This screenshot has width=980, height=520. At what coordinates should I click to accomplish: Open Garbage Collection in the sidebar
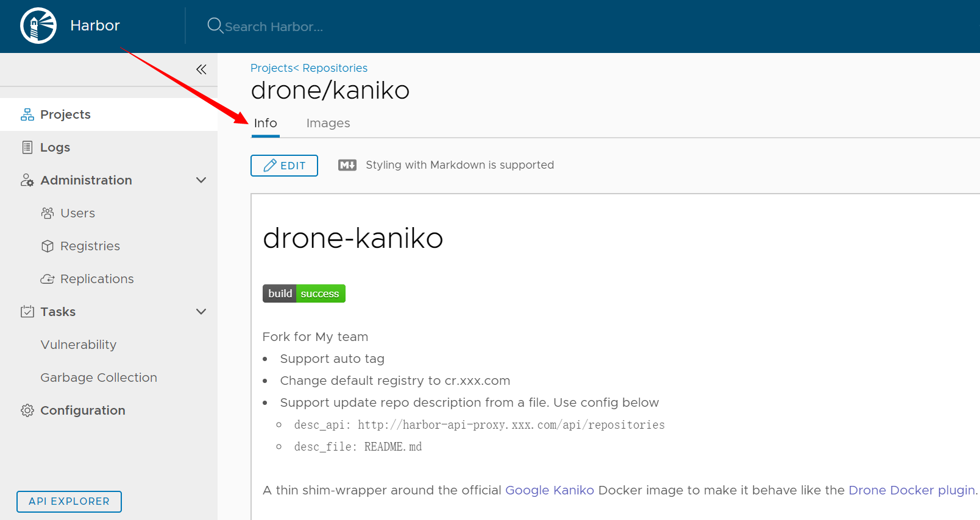point(99,378)
